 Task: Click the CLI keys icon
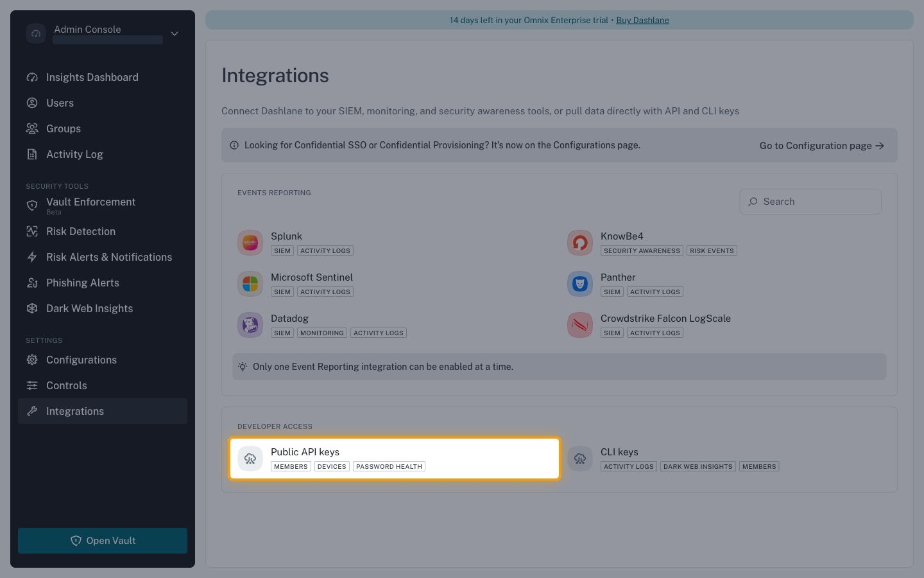point(580,459)
